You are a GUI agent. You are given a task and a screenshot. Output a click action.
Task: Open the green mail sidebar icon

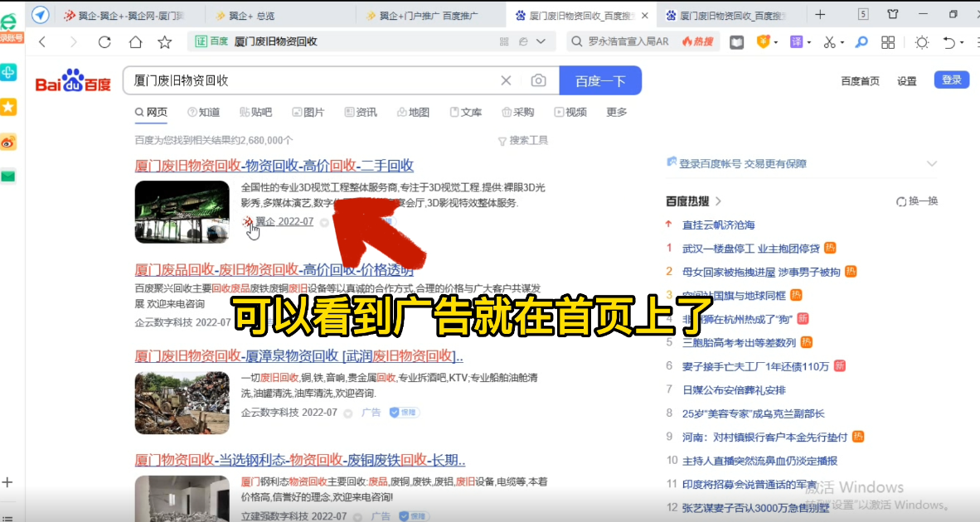pyautogui.click(x=8, y=176)
